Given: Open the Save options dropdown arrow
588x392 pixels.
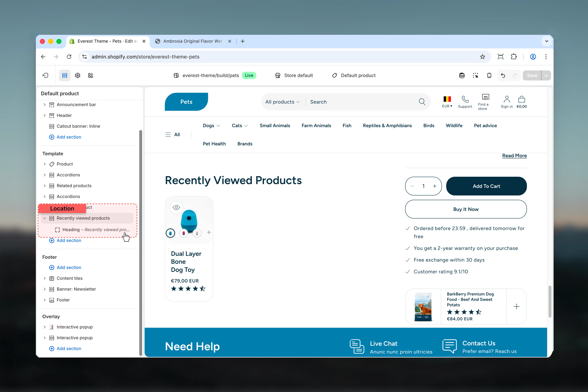Looking at the screenshot, I should click(x=546, y=75).
